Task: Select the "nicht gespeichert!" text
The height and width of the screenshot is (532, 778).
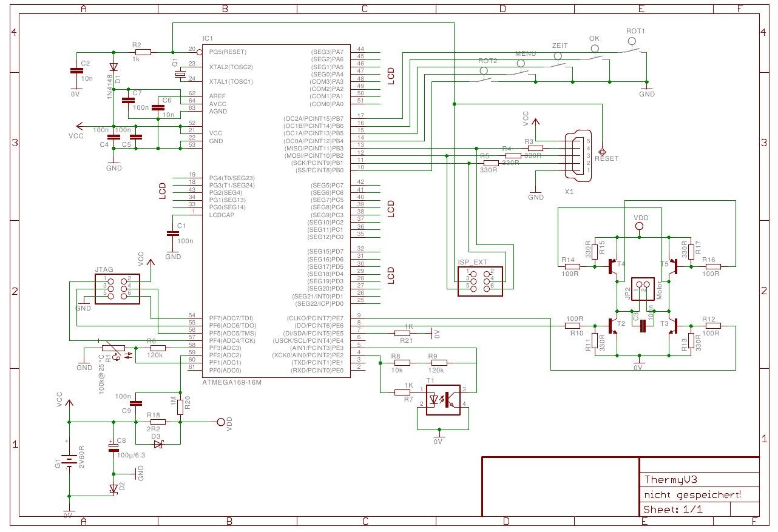Action: tap(693, 494)
